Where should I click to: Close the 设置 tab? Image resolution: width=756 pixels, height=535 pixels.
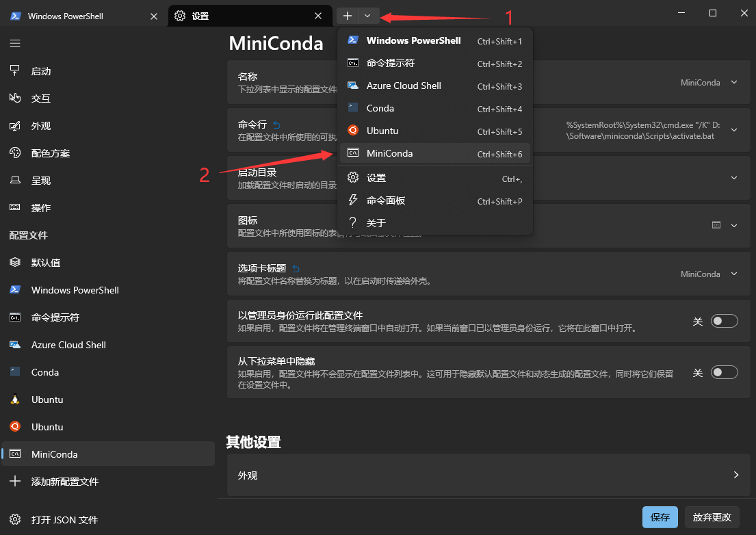pos(318,16)
